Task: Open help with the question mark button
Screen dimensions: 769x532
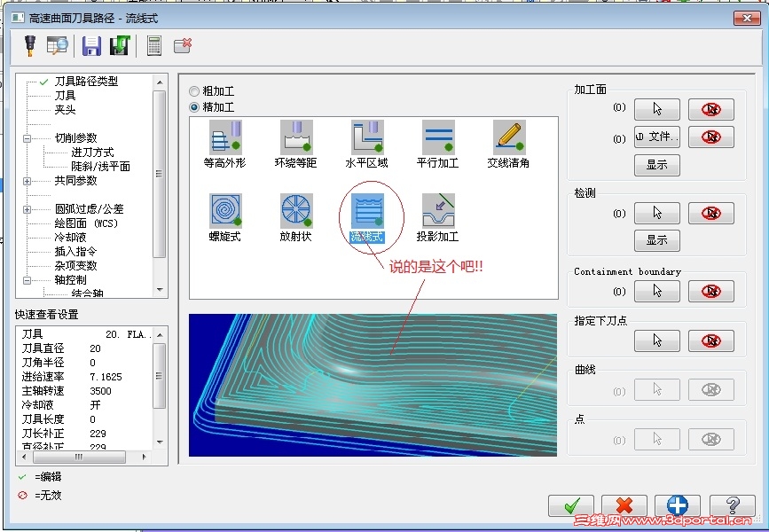Action: pos(733,505)
